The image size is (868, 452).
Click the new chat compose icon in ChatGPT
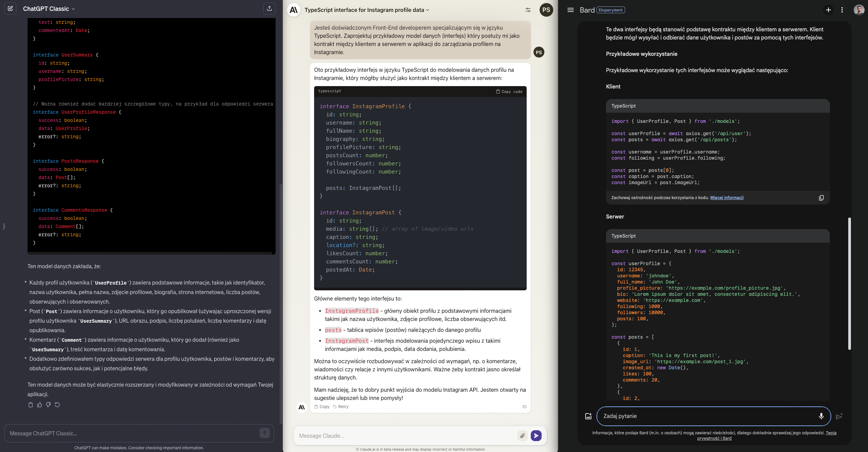10,9
